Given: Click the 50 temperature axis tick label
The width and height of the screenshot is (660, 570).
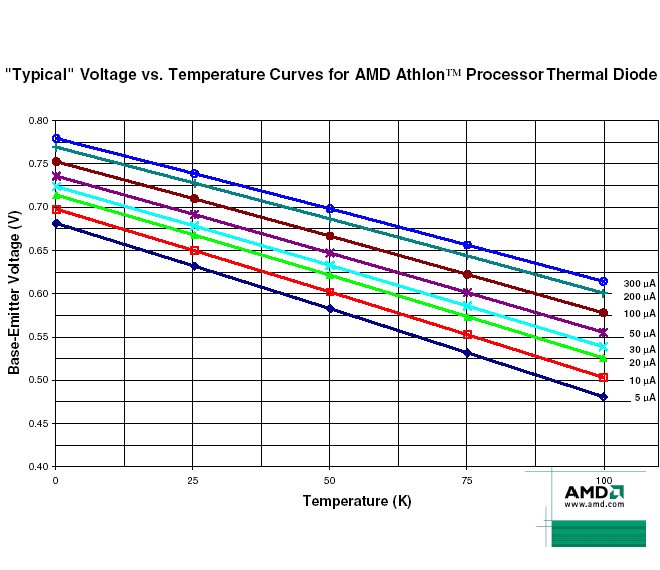Looking at the screenshot, I should point(330,481).
